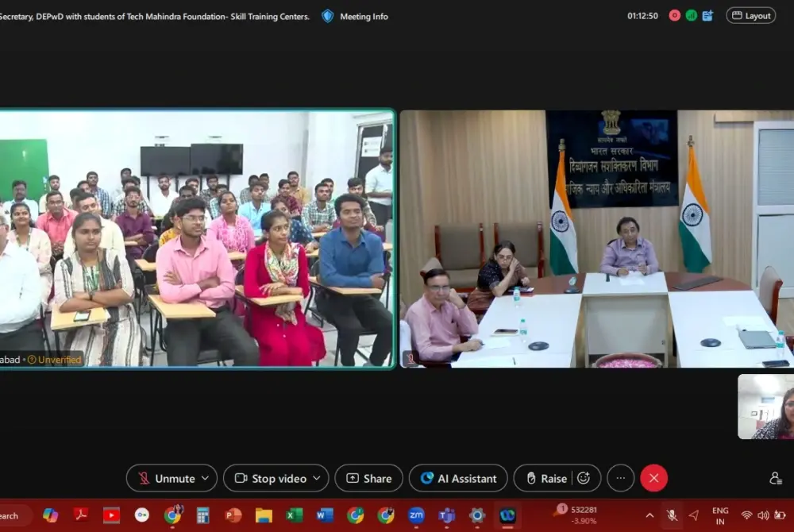Select the self-view video thumbnail
This screenshot has height=532, width=794.
coord(765,407)
